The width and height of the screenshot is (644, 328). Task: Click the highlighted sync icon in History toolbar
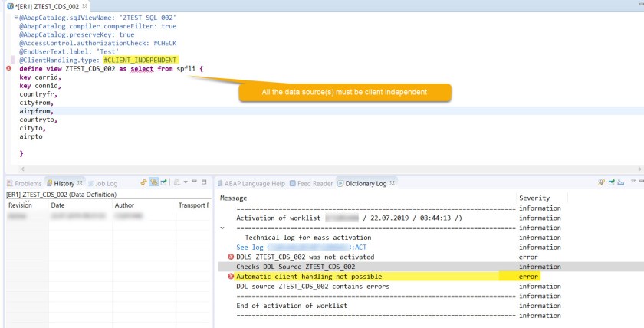point(153,183)
